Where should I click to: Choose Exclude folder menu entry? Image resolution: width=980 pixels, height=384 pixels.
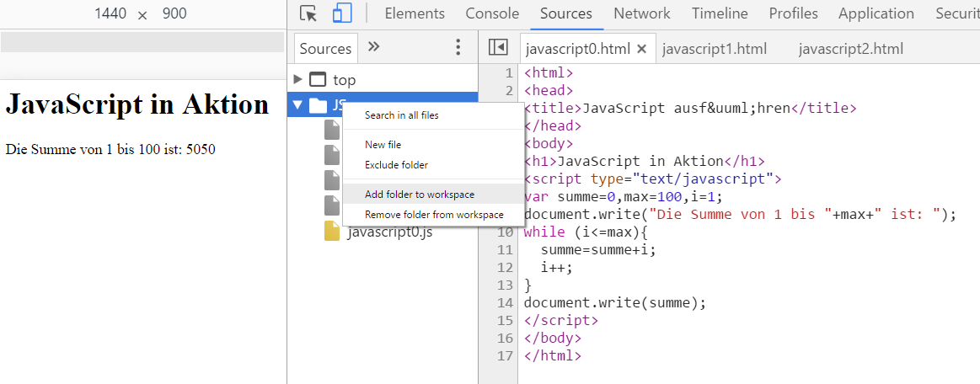pos(396,165)
